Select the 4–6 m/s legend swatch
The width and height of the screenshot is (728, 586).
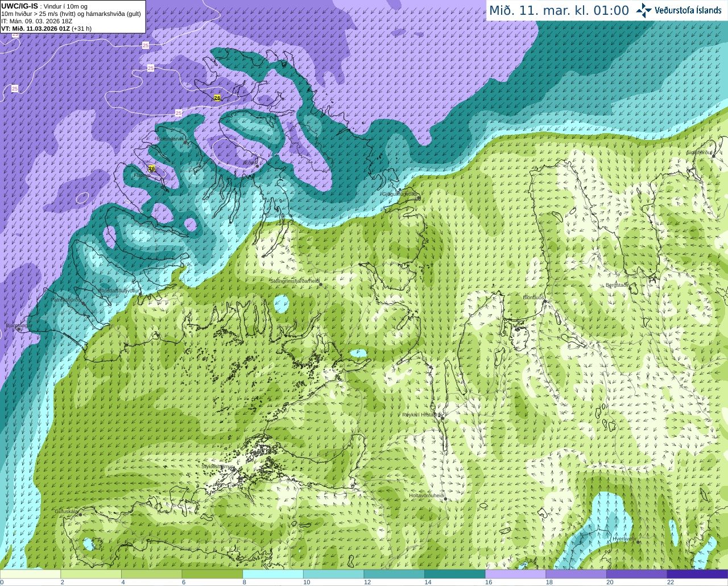click(151, 574)
